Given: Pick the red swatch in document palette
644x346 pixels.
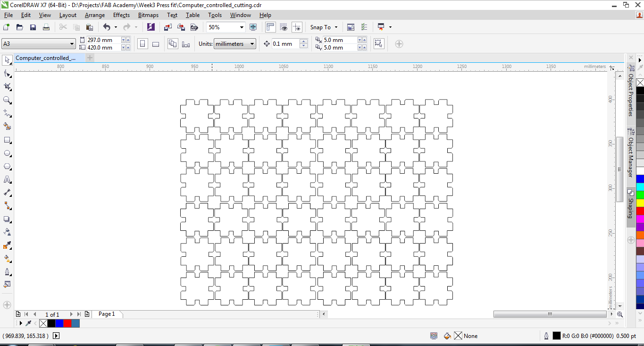Looking at the screenshot, I should [67, 323].
